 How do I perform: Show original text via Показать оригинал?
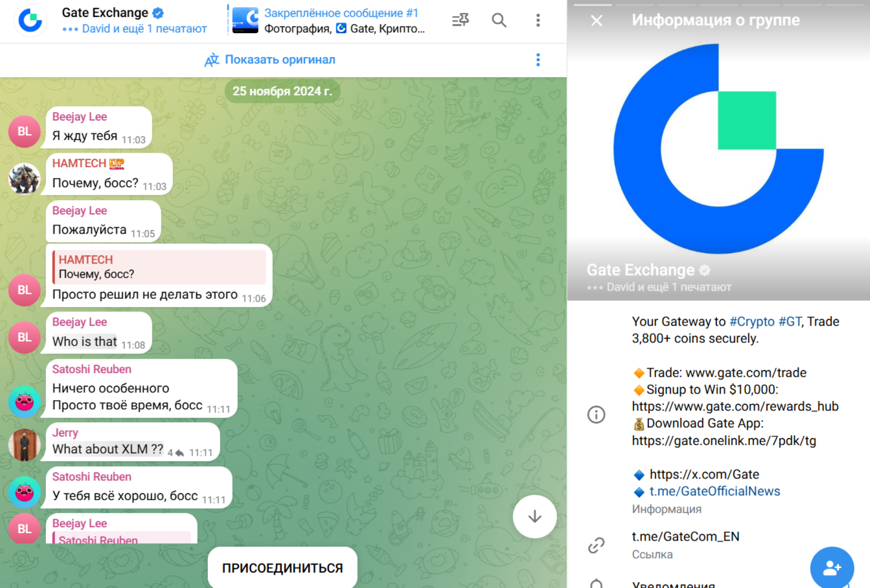coord(280,60)
